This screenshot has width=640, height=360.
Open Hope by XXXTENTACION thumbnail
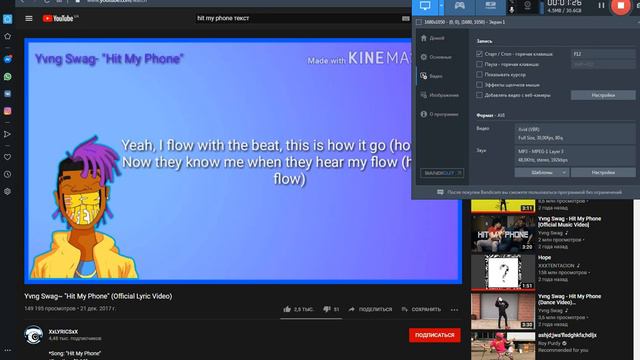(x=503, y=272)
